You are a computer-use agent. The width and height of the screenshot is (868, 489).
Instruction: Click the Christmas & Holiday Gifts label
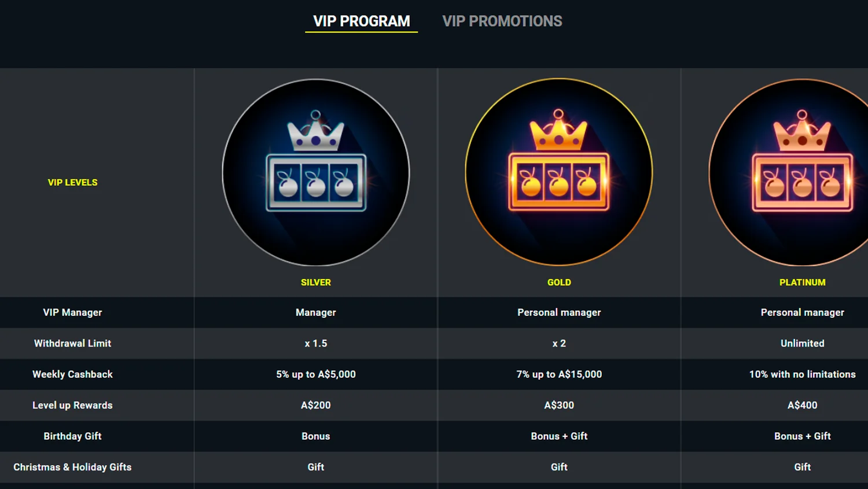point(73,467)
